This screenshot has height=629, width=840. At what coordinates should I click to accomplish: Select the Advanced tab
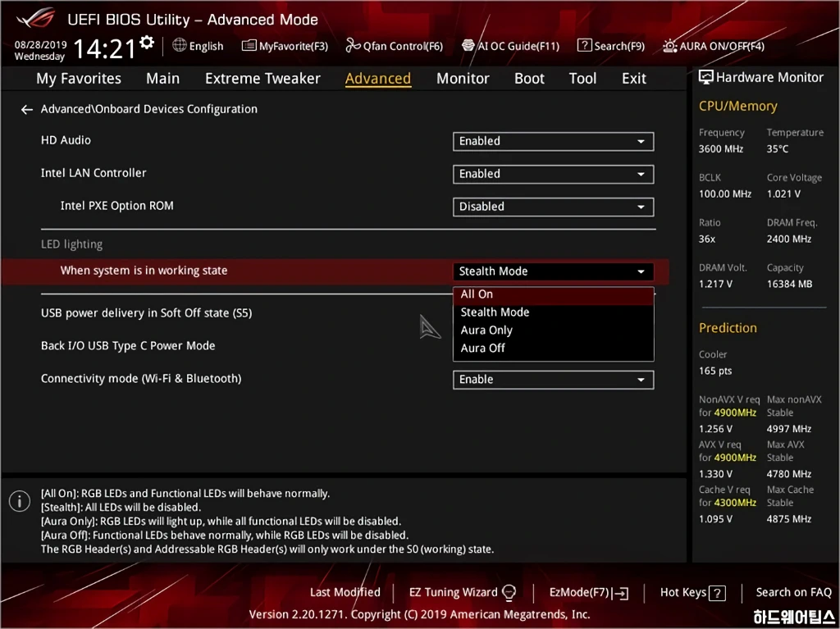(378, 79)
